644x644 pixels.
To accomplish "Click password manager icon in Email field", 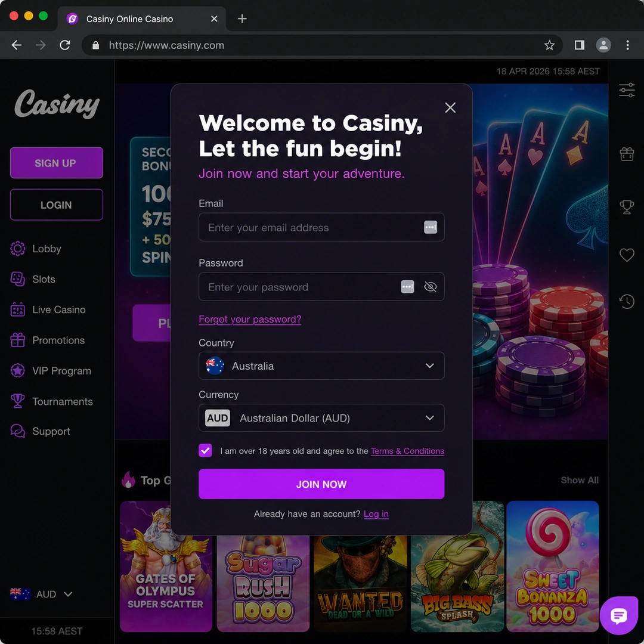I will pos(431,227).
